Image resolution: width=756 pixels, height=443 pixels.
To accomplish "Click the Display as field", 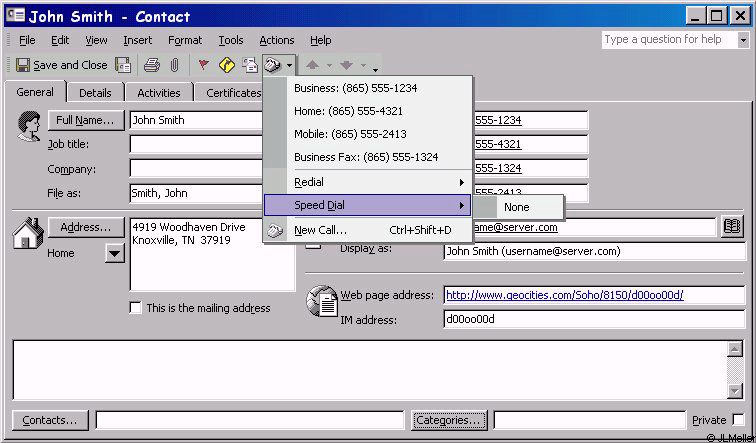I will 594,251.
